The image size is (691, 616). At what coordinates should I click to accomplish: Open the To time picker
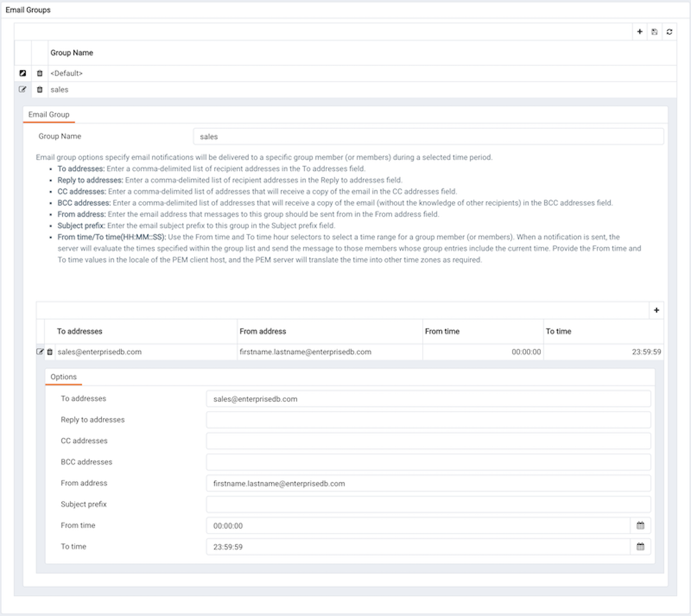[640, 547]
